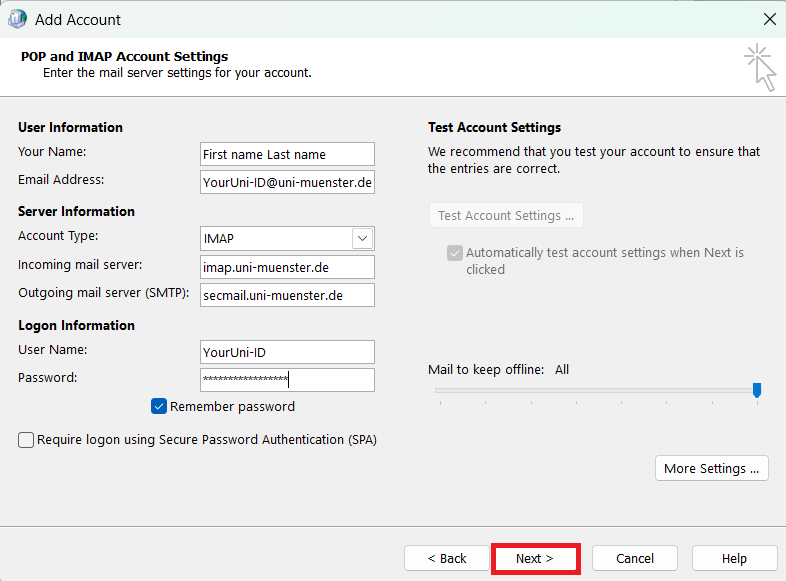Select the Password input field
Image resolution: width=786 pixels, height=581 pixels.
(287, 380)
